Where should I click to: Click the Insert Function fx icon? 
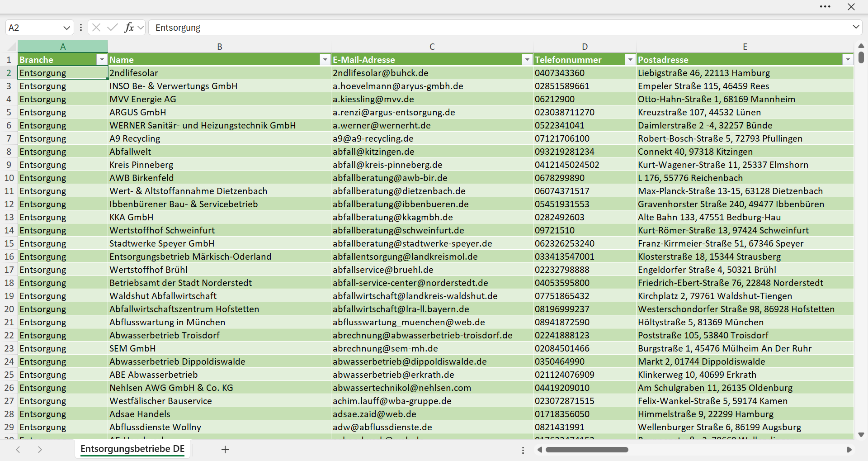(x=129, y=28)
